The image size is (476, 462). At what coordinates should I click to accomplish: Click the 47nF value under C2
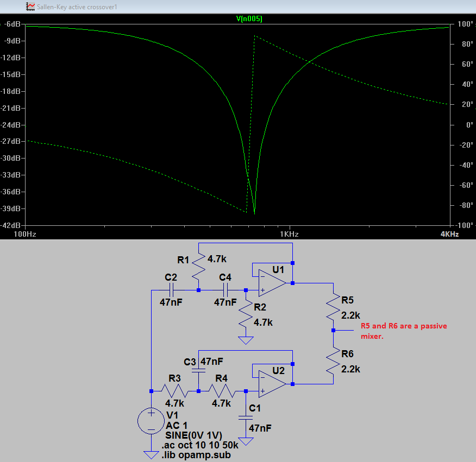[171, 302]
